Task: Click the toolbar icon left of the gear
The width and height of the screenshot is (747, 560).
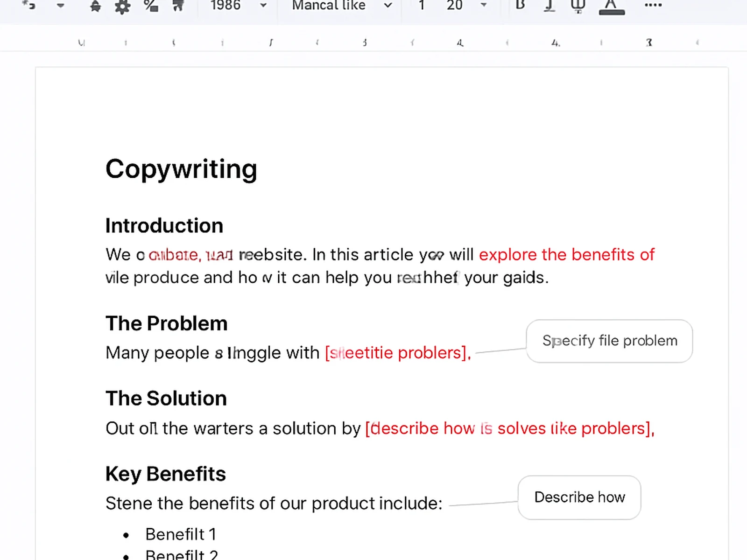Action: 95,6
